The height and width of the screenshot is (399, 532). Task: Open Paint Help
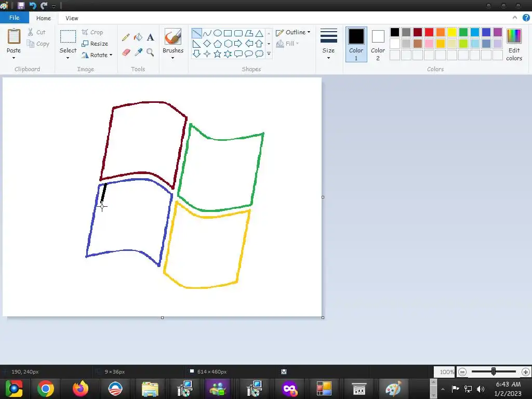(x=526, y=18)
